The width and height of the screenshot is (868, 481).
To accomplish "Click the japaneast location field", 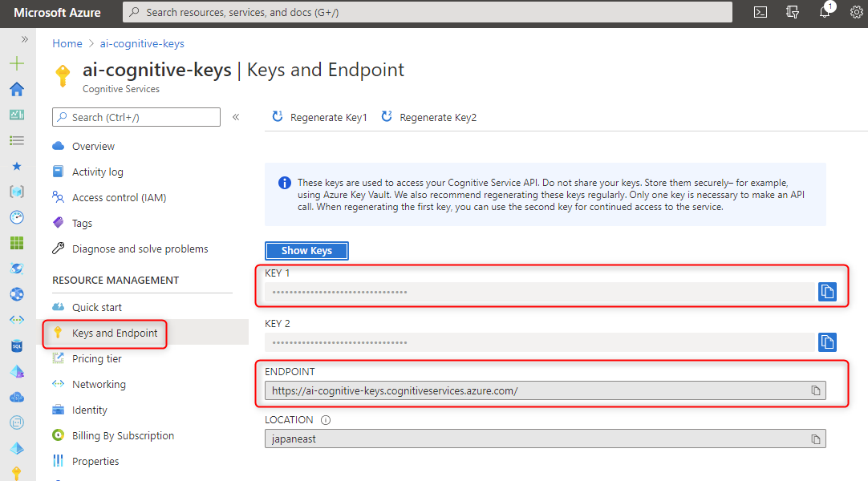I will 545,439.
